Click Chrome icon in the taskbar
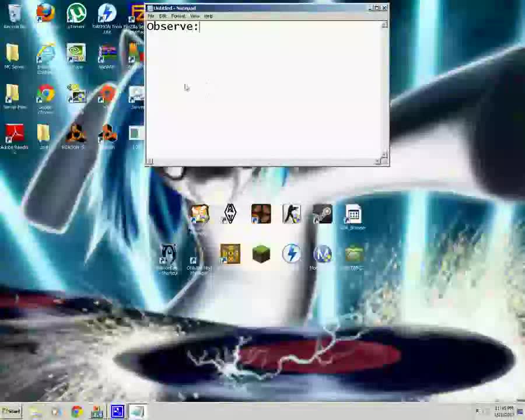Image resolution: width=525 pixels, height=420 pixels. [76, 412]
